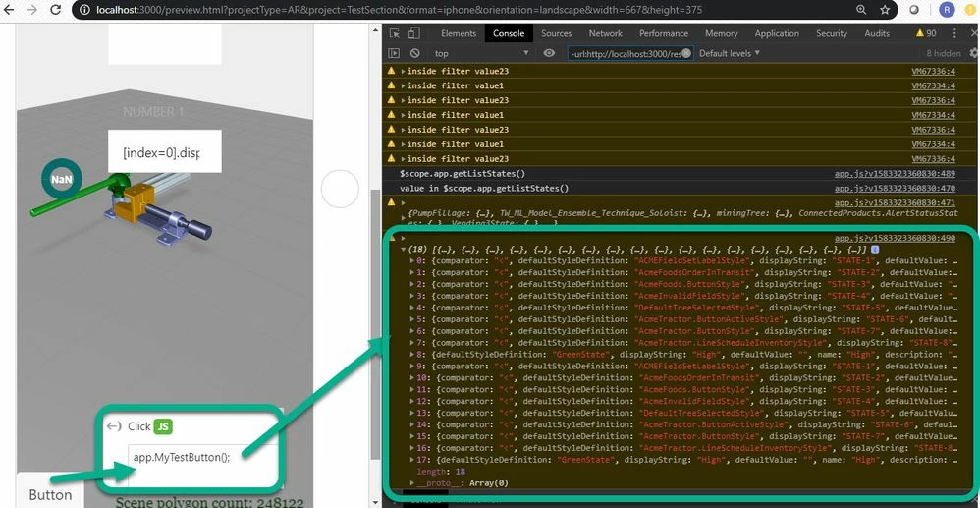Select the inspect element picker icon

pos(395,33)
